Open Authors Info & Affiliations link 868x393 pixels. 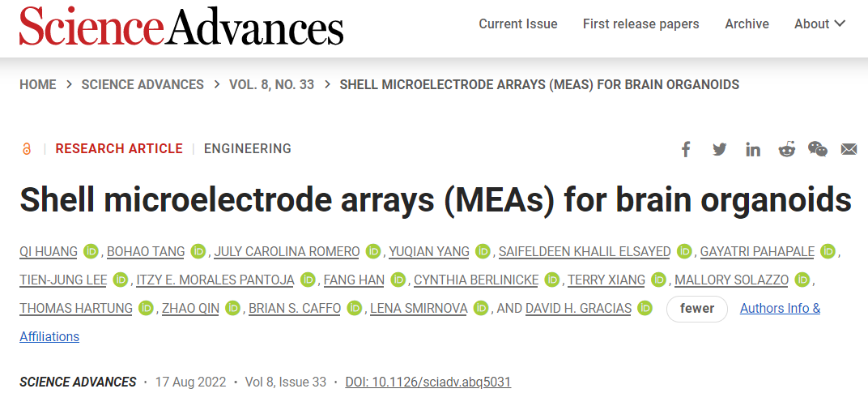point(780,308)
